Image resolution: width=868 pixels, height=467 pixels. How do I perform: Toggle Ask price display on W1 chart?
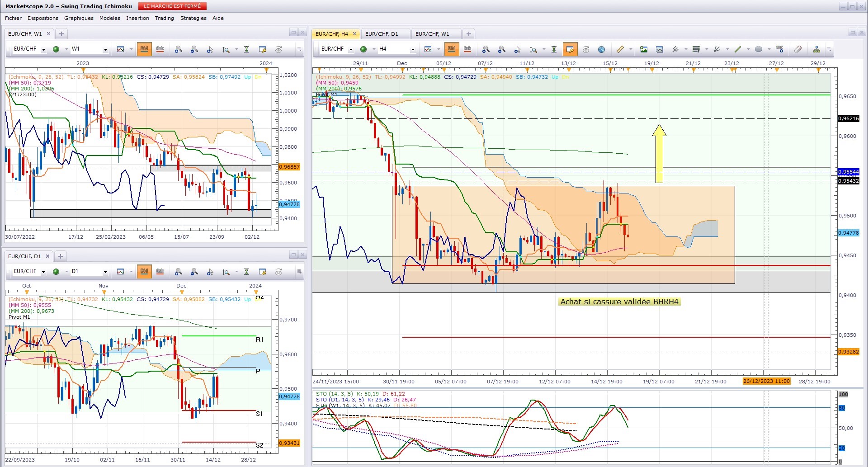point(160,49)
